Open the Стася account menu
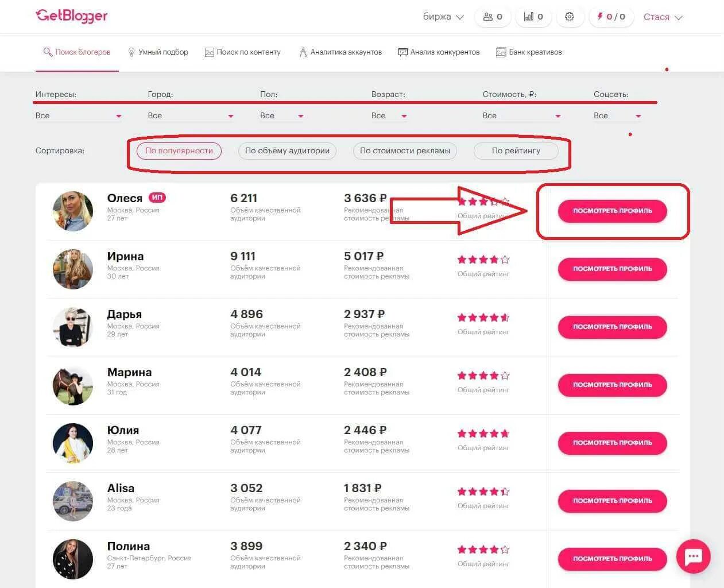This screenshot has width=724, height=588. (x=663, y=17)
